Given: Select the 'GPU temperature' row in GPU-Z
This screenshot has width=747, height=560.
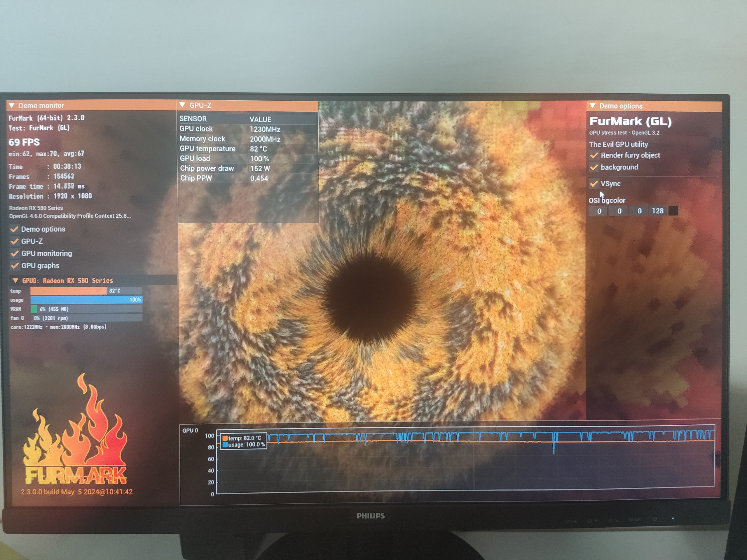Looking at the screenshot, I should (x=248, y=148).
